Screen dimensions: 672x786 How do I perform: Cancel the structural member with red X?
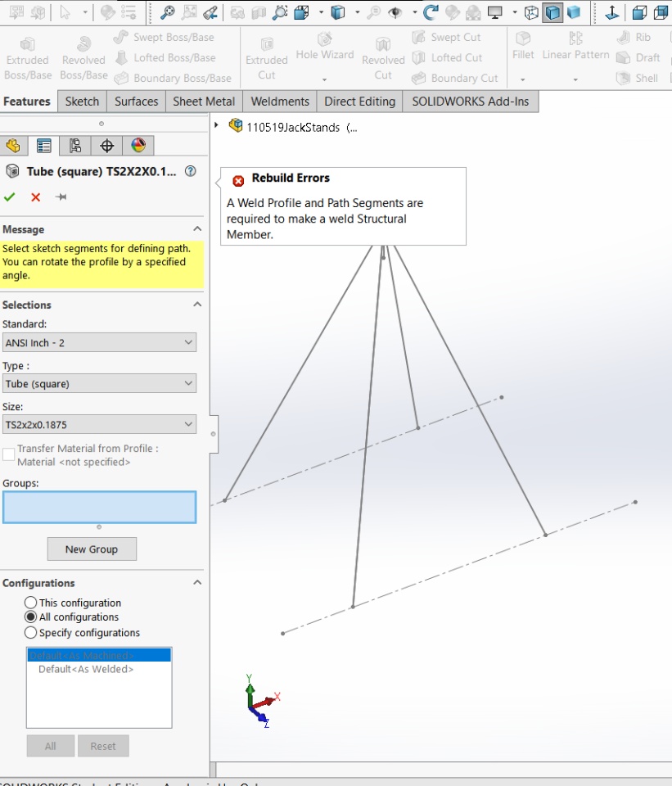point(35,197)
